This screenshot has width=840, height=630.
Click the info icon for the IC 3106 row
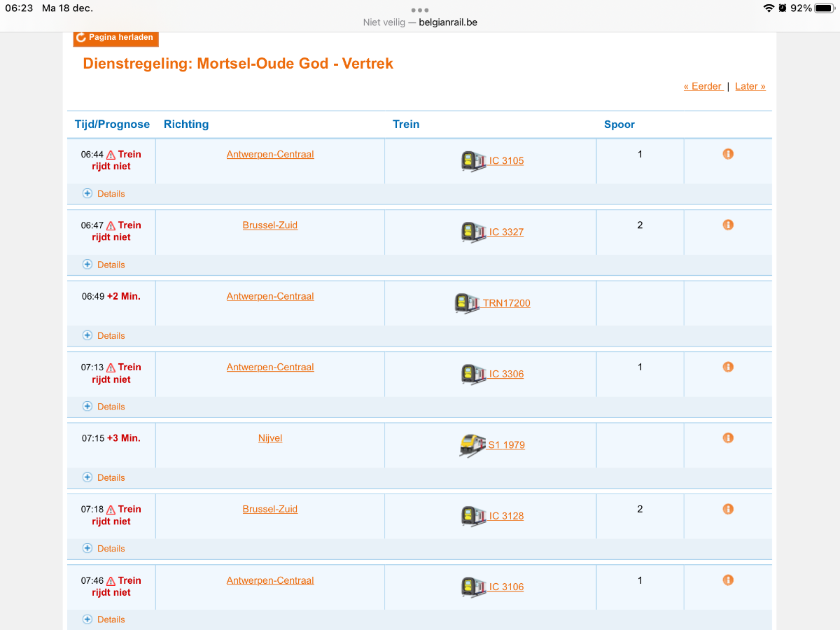[728, 580]
